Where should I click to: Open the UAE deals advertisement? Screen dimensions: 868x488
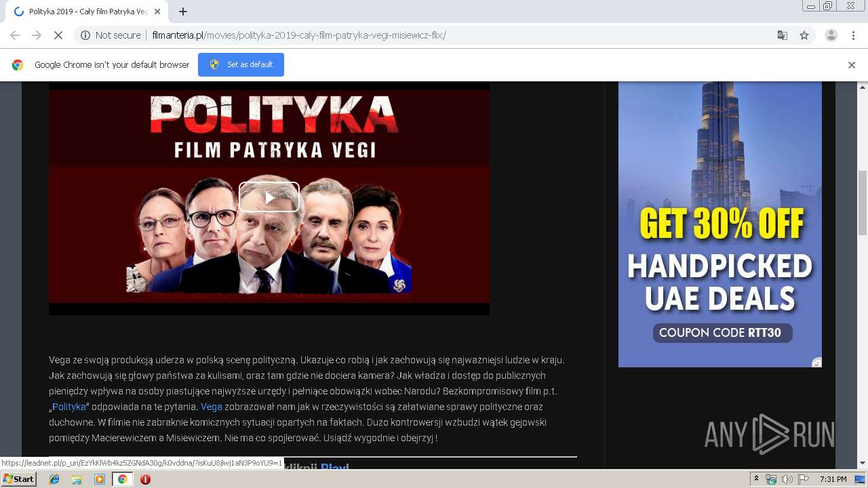click(x=720, y=224)
